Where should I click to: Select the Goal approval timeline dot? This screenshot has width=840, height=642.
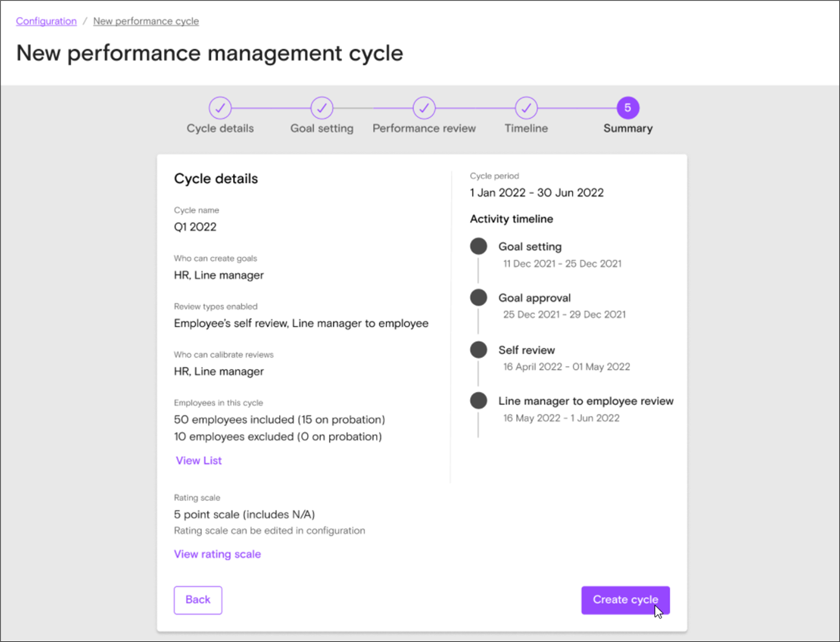pos(478,297)
